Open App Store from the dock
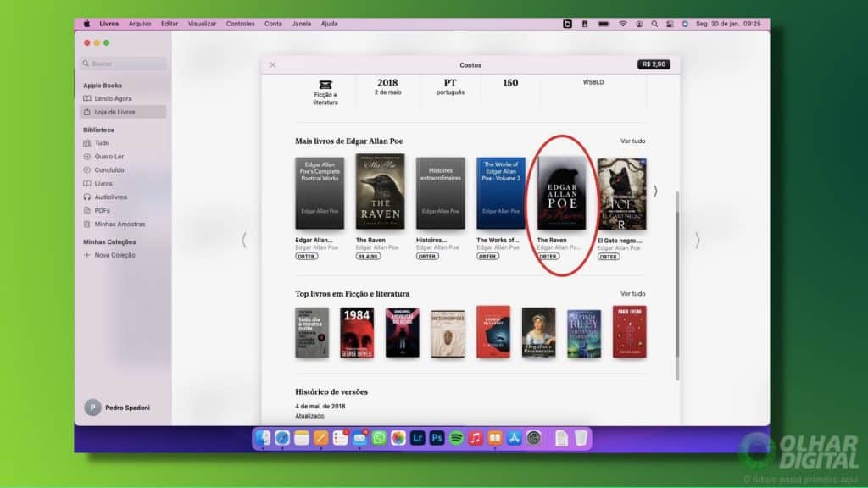The image size is (868, 488). click(515, 438)
